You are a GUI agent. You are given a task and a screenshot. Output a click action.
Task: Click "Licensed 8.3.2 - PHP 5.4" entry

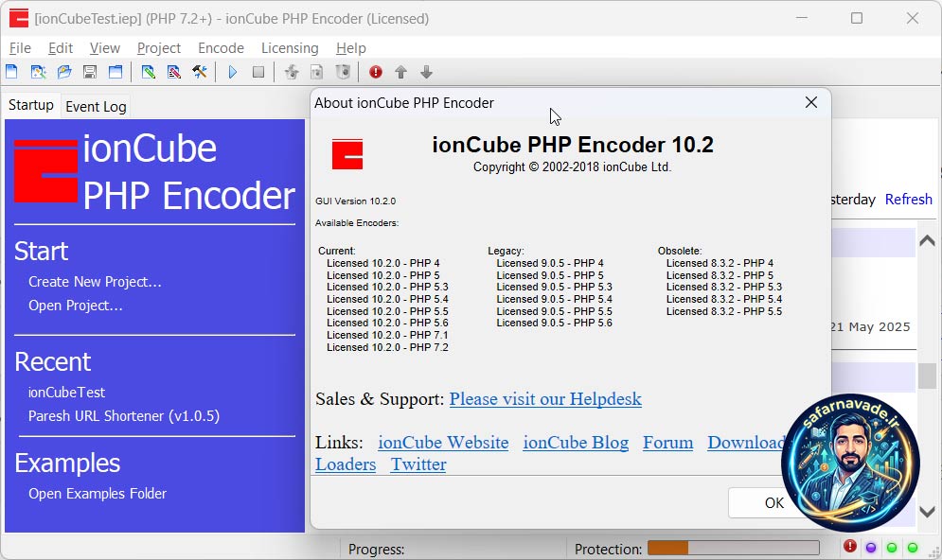(x=724, y=299)
